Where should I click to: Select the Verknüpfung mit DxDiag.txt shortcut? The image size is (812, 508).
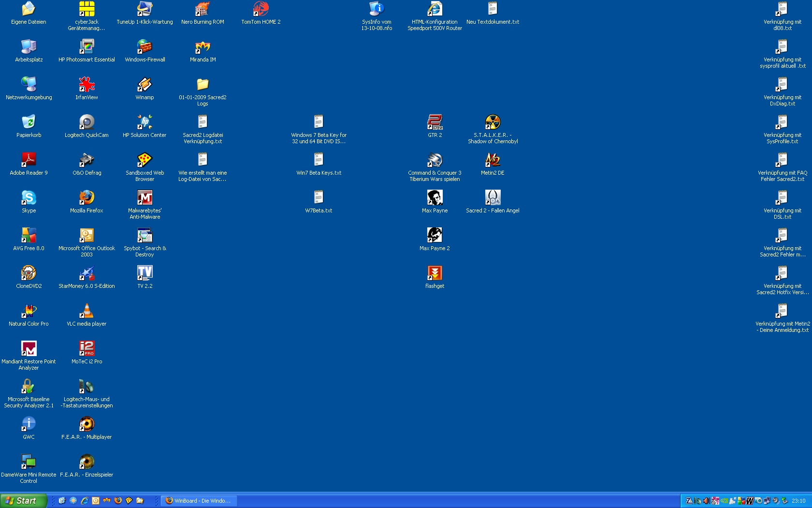click(x=782, y=85)
